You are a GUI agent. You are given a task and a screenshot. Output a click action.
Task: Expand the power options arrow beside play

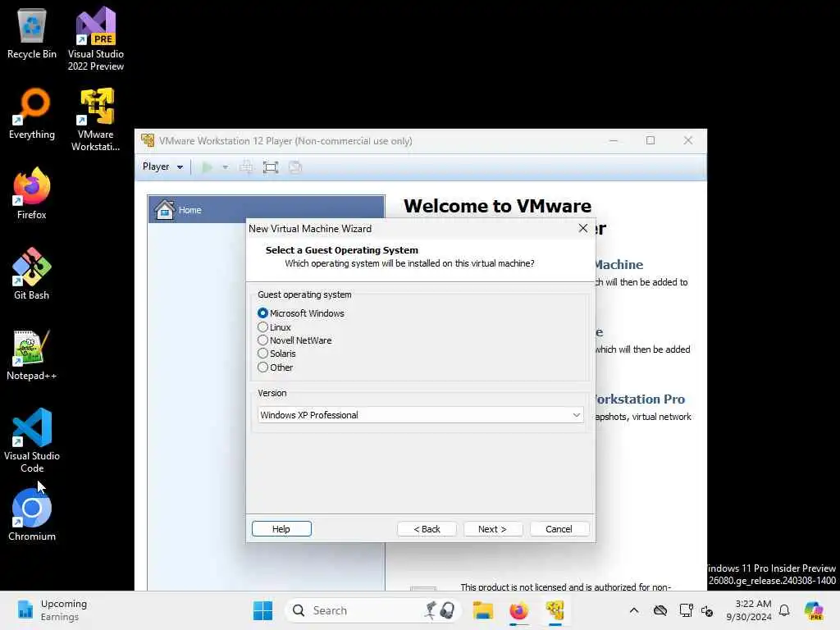(226, 167)
